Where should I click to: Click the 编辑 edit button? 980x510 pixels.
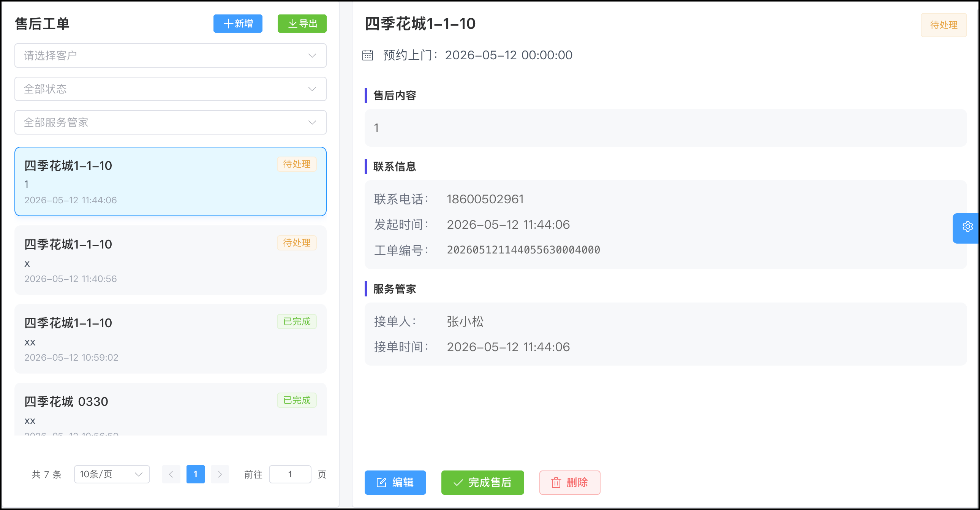point(395,483)
